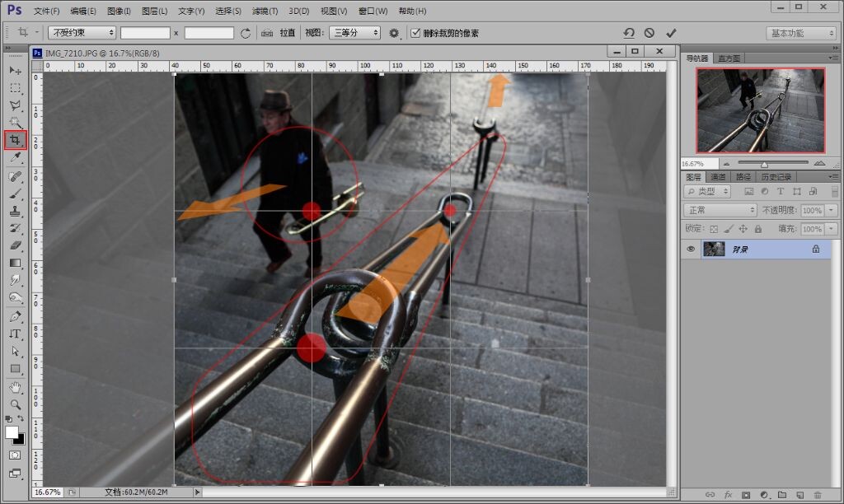Toggle pixel layer filter
The width and height of the screenshot is (844, 504).
point(748,191)
